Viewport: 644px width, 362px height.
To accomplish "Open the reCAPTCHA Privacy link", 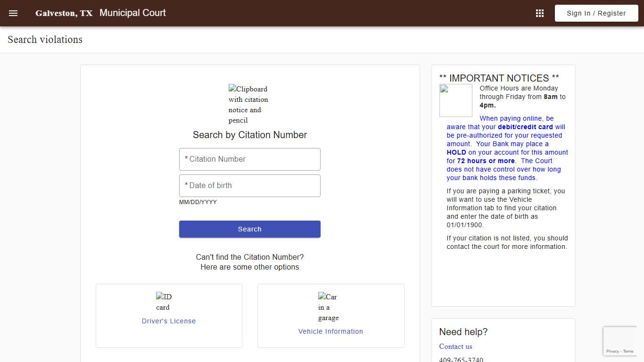I will 613,351.
